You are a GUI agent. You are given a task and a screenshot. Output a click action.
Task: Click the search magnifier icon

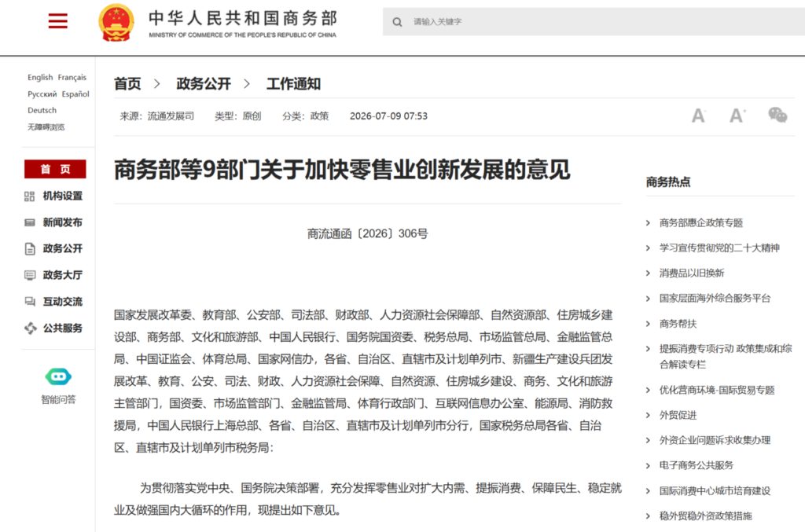pyautogui.click(x=397, y=22)
